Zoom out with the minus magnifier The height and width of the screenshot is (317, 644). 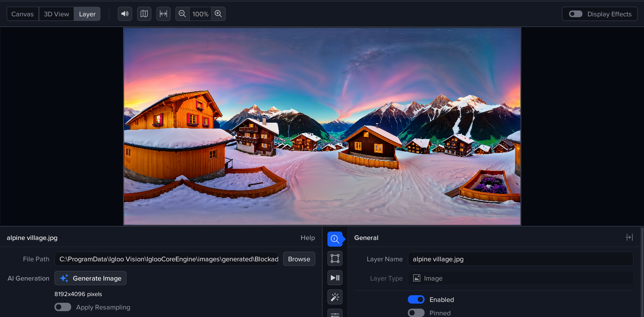coord(182,14)
